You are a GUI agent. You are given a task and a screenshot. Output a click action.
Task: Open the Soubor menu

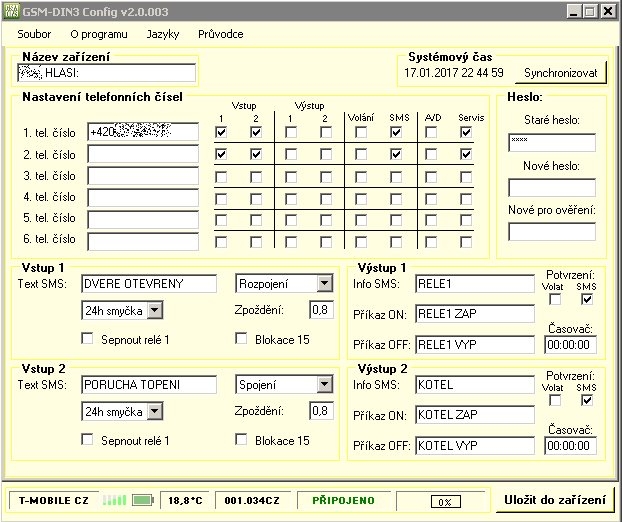(x=34, y=34)
